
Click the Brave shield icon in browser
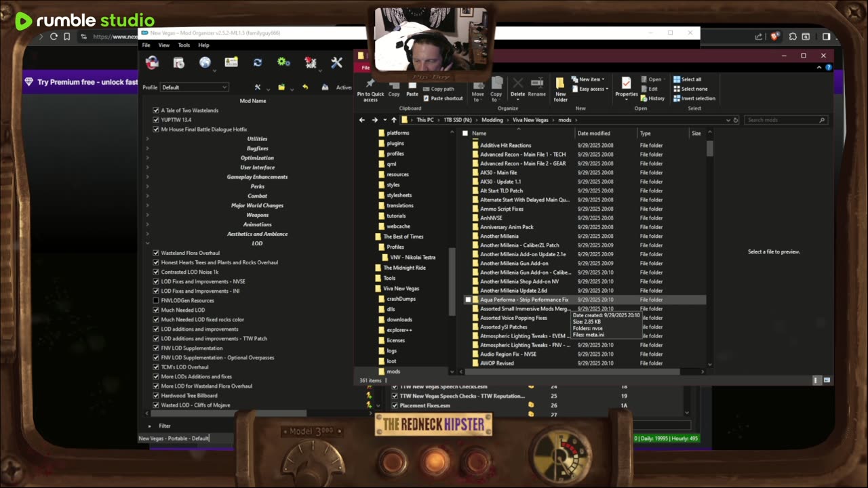pyautogui.click(x=775, y=37)
